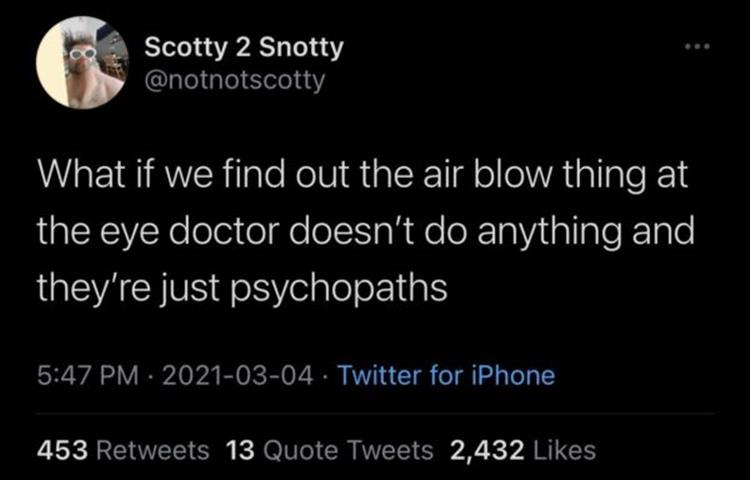Image resolution: width=750 pixels, height=480 pixels.
Task: Open Scotty 2 Snotty's profile picture
Action: tap(82, 63)
